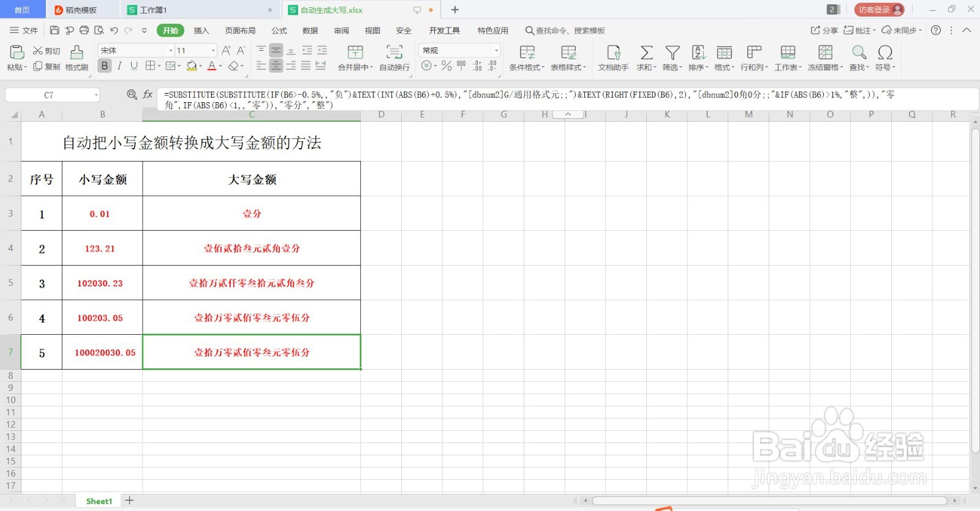Viewport: 980px width, 511px height.
Task: Click the eraser clear-format icon
Action: 233,66
